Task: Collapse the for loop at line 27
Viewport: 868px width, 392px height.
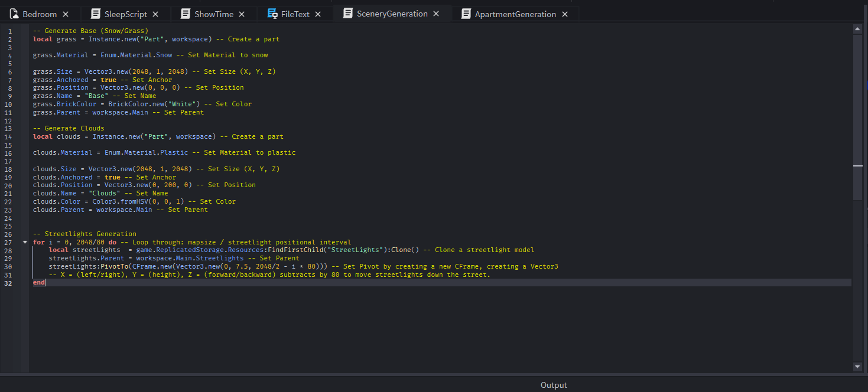Action: pos(25,242)
